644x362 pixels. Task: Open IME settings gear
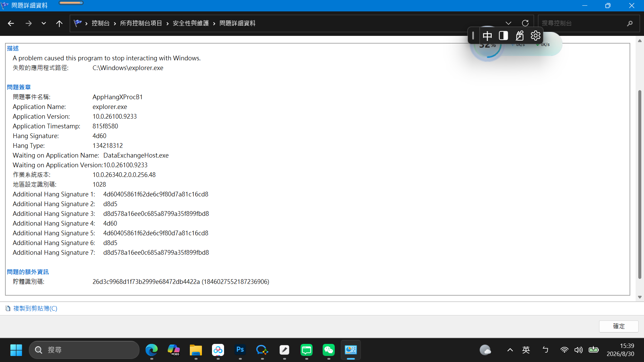coord(536,36)
